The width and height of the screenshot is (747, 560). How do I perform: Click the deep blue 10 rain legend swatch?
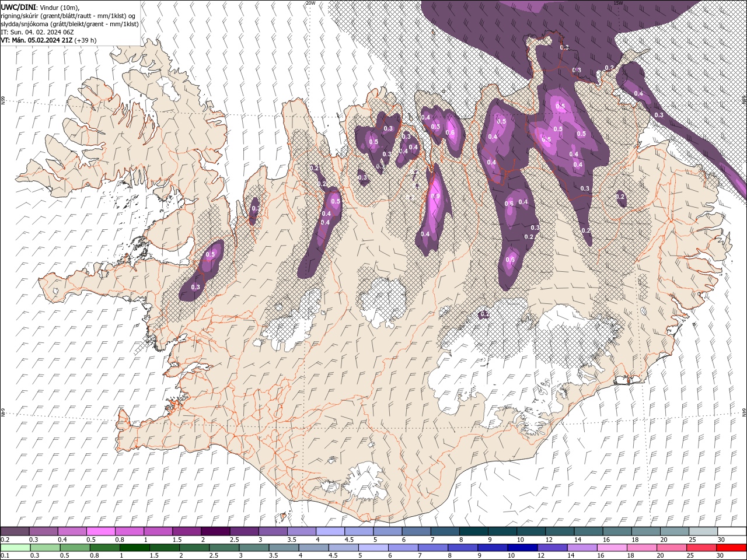(x=522, y=548)
